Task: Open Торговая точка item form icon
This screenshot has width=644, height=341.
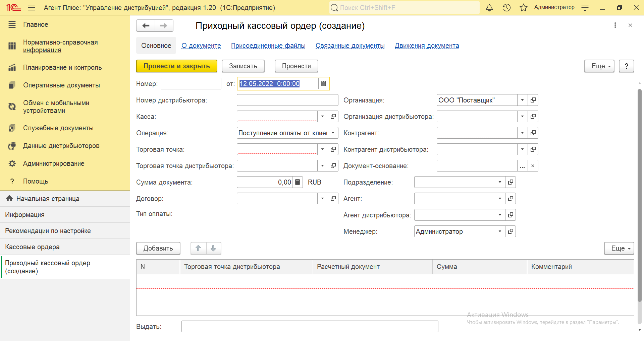Action: click(333, 149)
